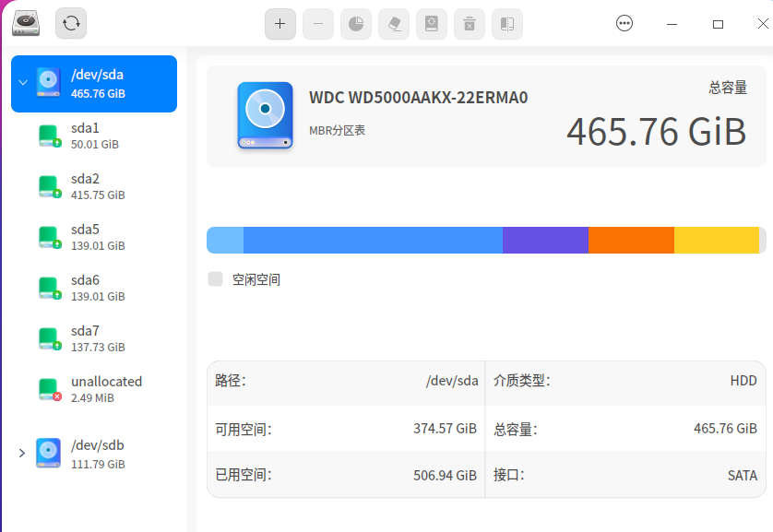Maximize the disk utility window
773x532 pixels.
coord(719,24)
